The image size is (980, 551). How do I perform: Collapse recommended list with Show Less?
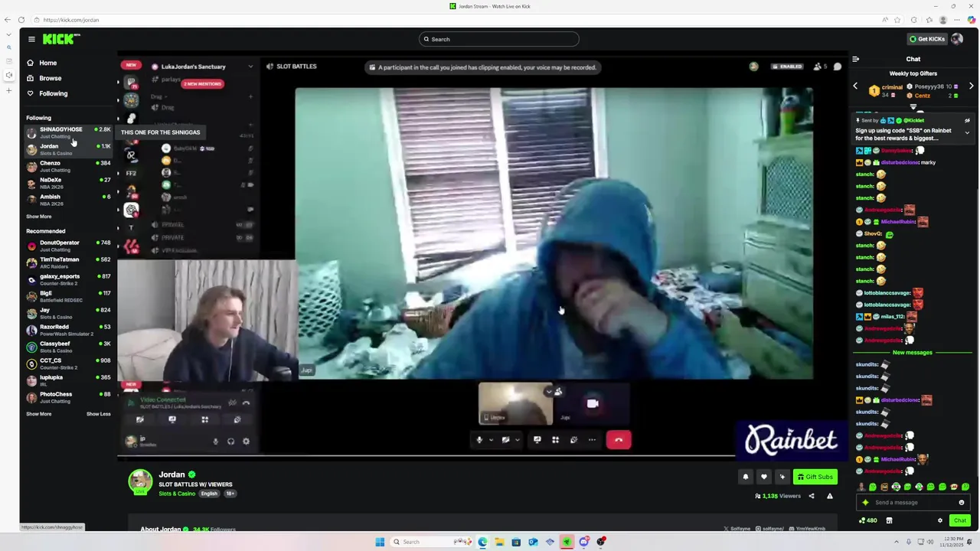coord(98,414)
